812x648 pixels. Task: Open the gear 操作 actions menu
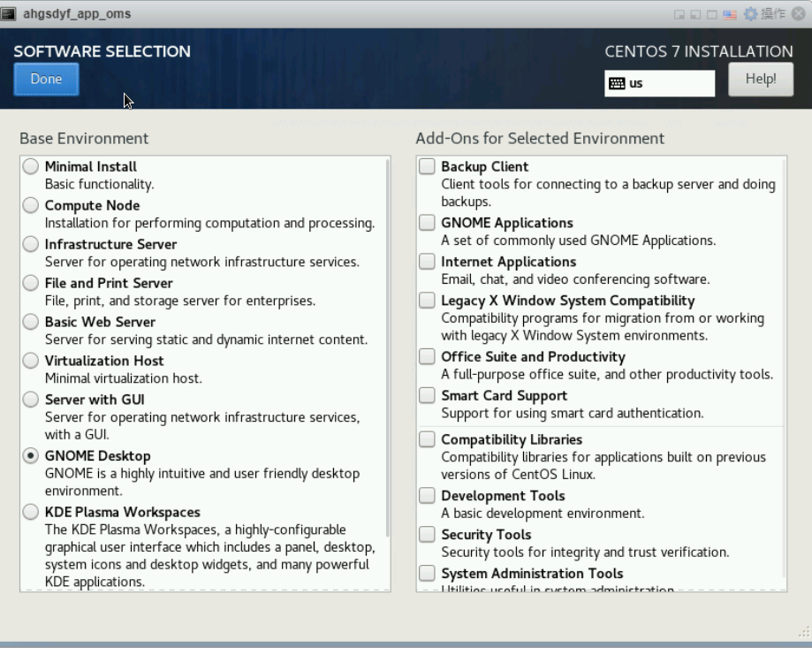click(764, 14)
